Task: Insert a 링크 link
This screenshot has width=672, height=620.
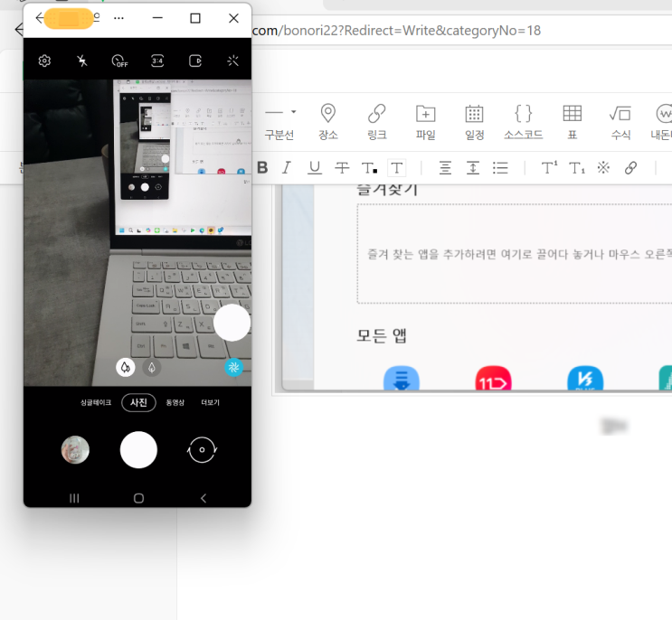Action: (x=377, y=122)
